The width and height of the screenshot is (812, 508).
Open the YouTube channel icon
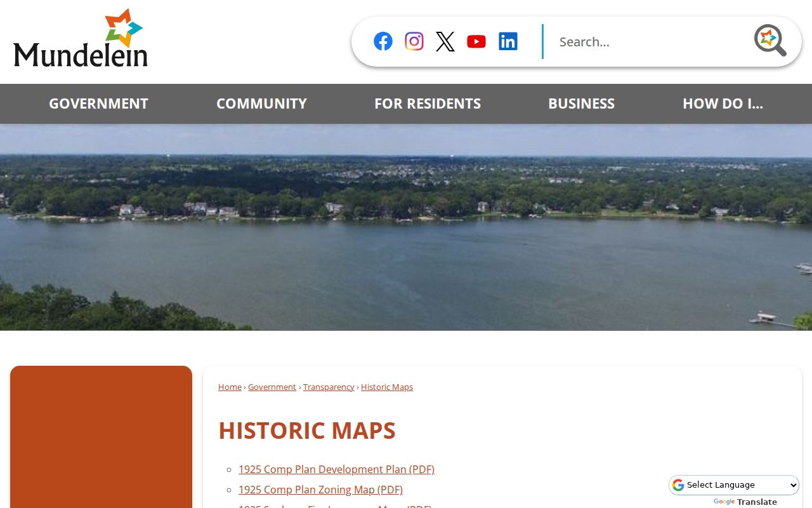476,41
